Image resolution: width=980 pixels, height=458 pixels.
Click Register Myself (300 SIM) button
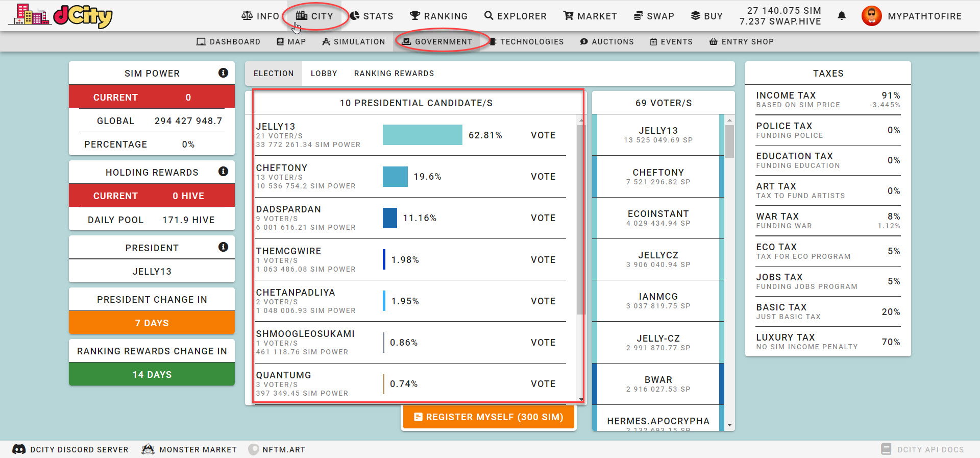pyautogui.click(x=488, y=417)
